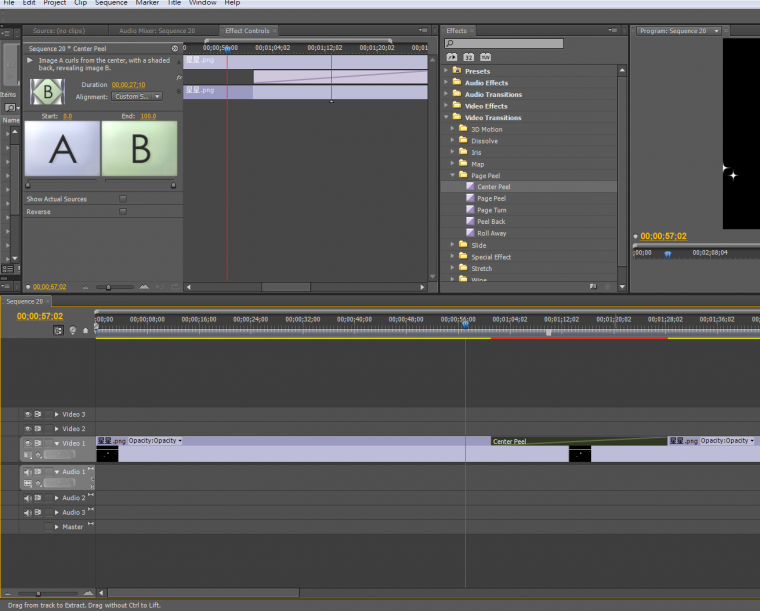Click the Peel Back transition label
Screen dimensions: 760x611
[491, 222]
